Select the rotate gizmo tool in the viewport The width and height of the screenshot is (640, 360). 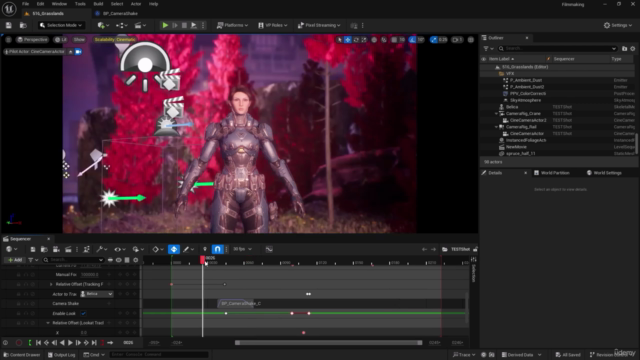click(x=356, y=40)
